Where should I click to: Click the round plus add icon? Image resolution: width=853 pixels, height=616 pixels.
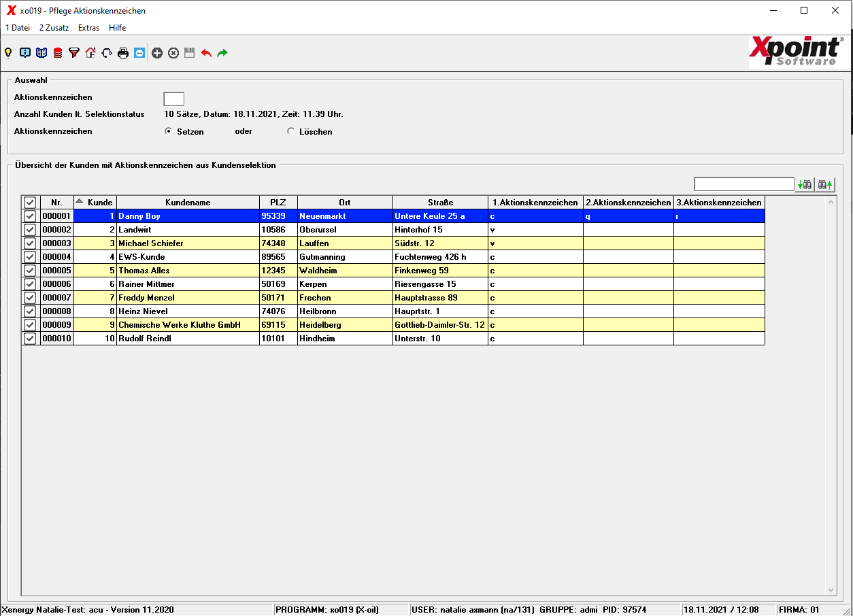tap(157, 52)
